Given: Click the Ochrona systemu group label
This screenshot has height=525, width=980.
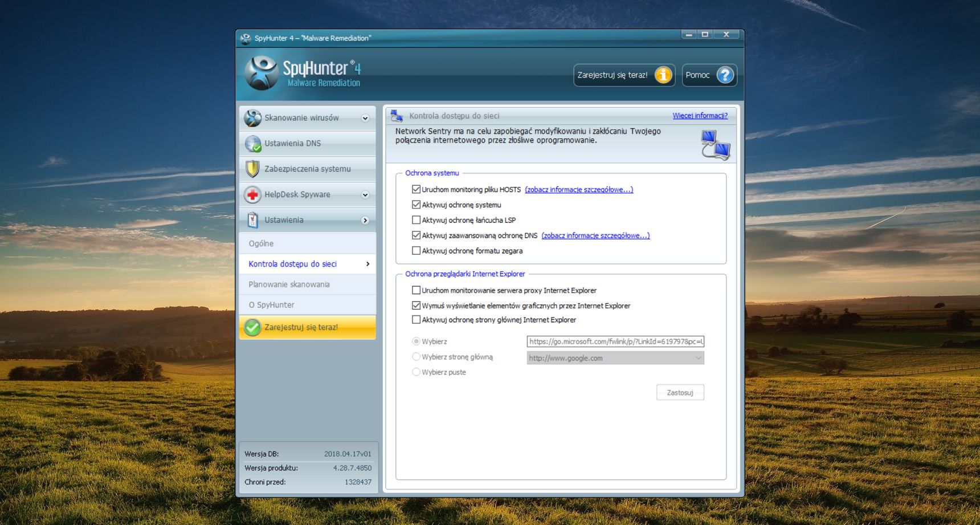Looking at the screenshot, I should coord(432,173).
